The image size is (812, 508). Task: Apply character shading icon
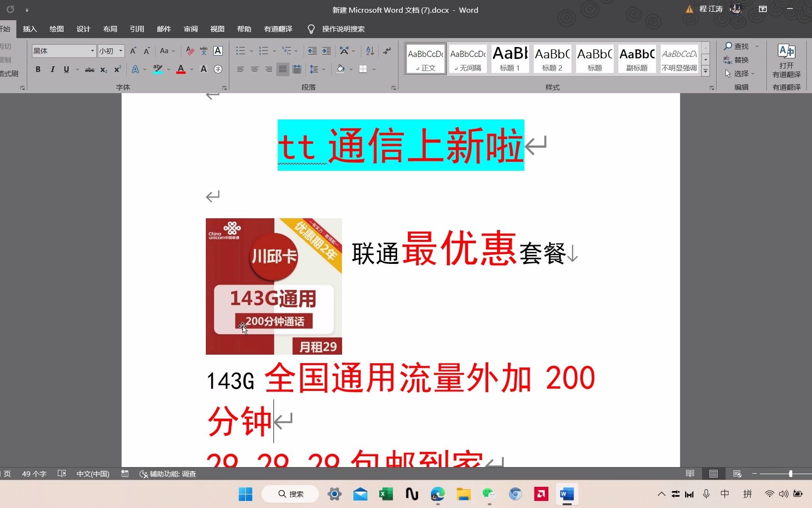click(203, 69)
